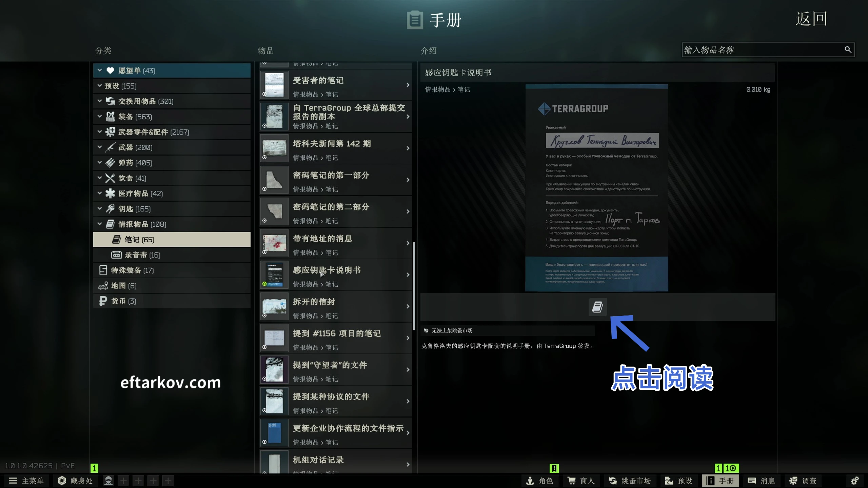The height and width of the screenshot is (488, 868).
Task: Expand the 钥匙 (165) category
Action: (100, 209)
